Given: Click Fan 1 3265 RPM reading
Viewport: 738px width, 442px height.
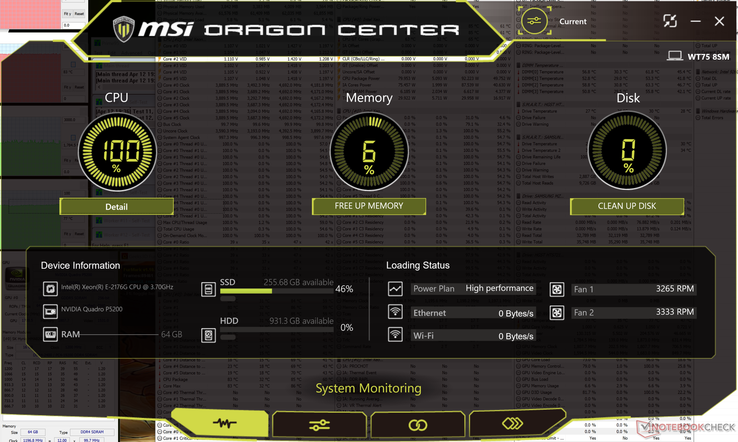Looking at the screenshot, I should pos(675,289).
